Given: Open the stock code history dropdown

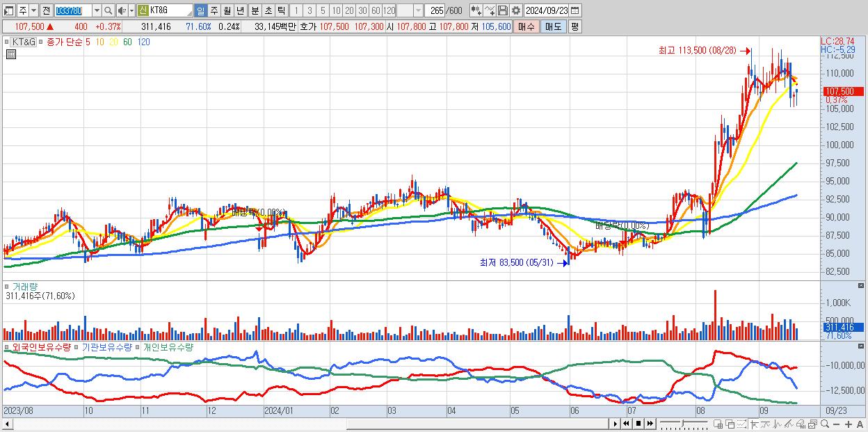Looking at the screenshot, I should pyautogui.click(x=97, y=10).
